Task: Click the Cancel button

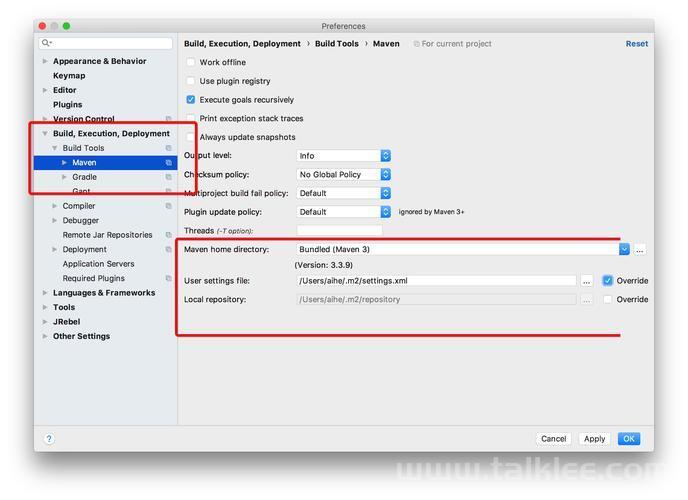Action: click(x=553, y=439)
